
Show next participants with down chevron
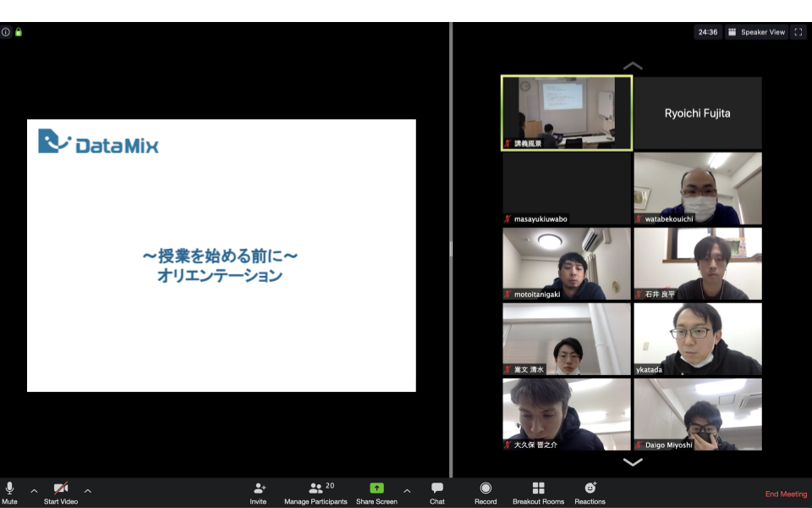(633, 462)
